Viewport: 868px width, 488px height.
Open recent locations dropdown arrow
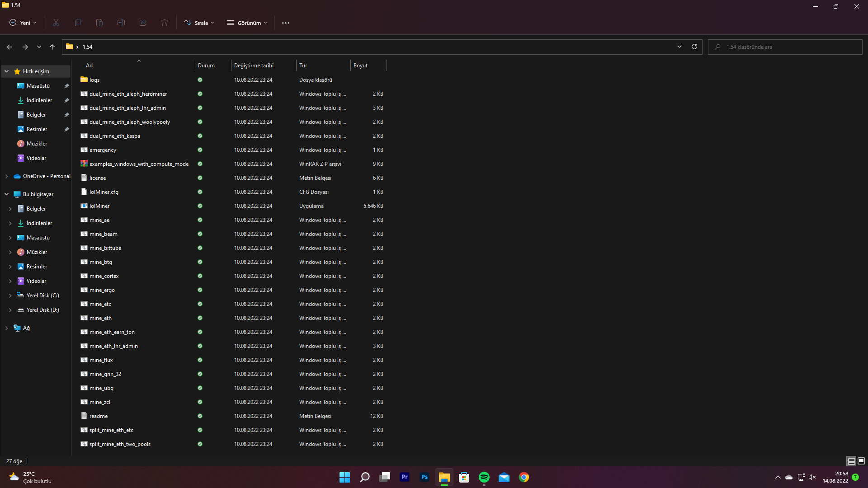[x=39, y=47]
